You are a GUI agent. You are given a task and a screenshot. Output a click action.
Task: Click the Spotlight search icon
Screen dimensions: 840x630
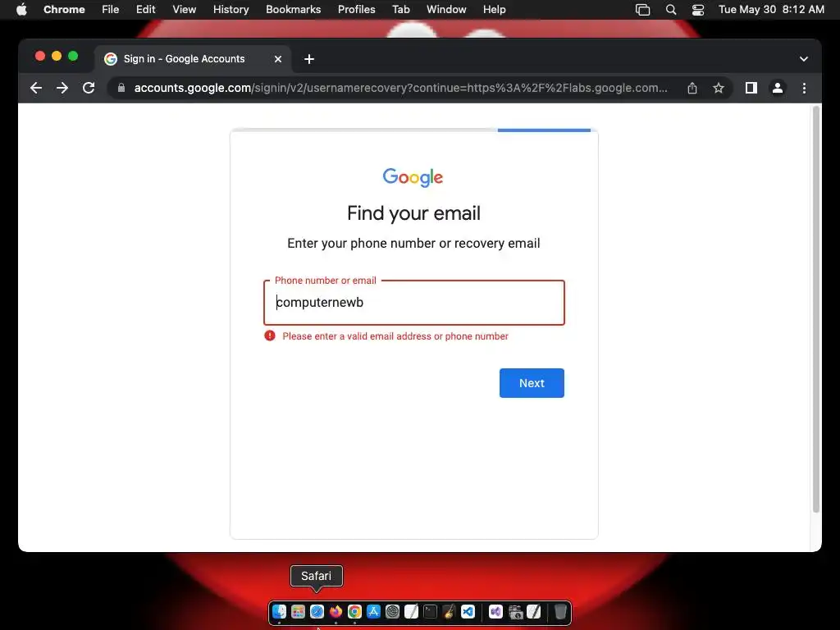click(671, 10)
